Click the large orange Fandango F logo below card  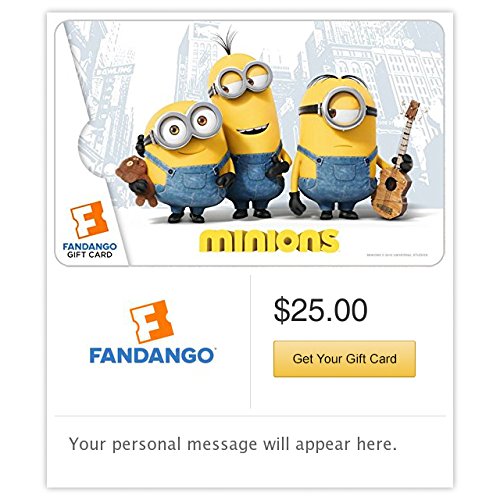click(152, 321)
